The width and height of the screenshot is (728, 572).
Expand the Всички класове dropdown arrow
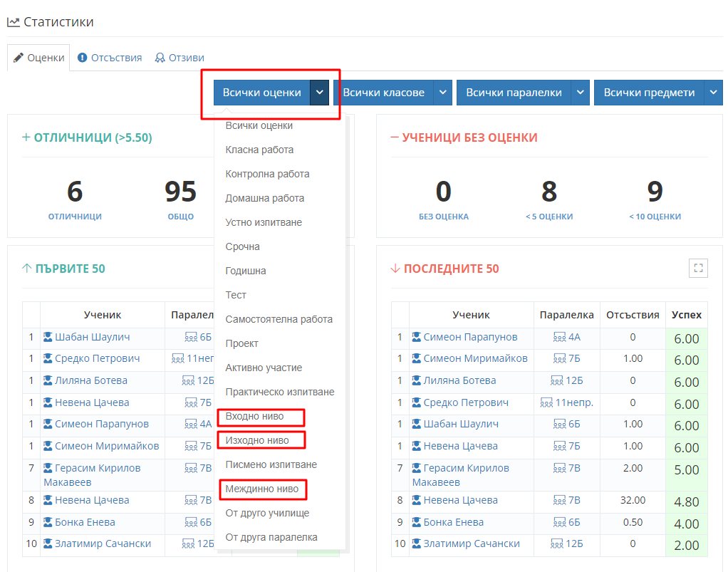click(x=443, y=93)
